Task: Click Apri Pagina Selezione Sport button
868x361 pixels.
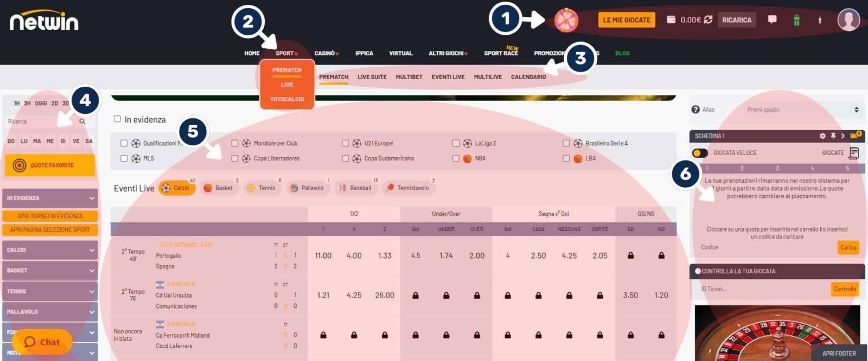Action: [50, 230]
